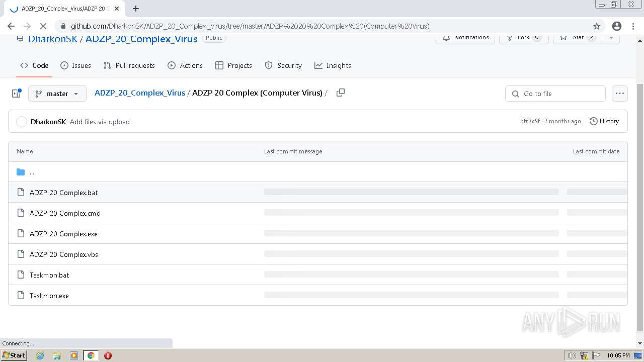The height and width of the screenshot is (362, 644).
Task: Open DharkonSK owner link in repo header
Action: [53, 39]
